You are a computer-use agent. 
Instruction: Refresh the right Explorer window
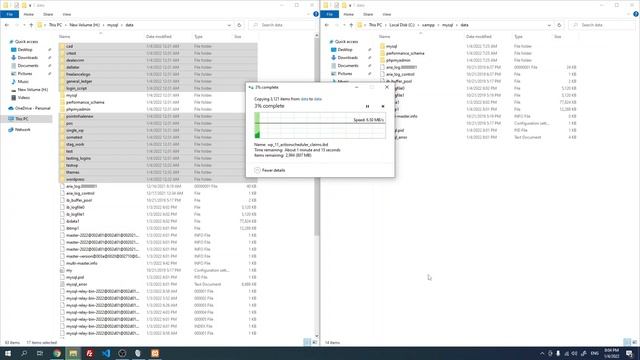coord(559,25)
